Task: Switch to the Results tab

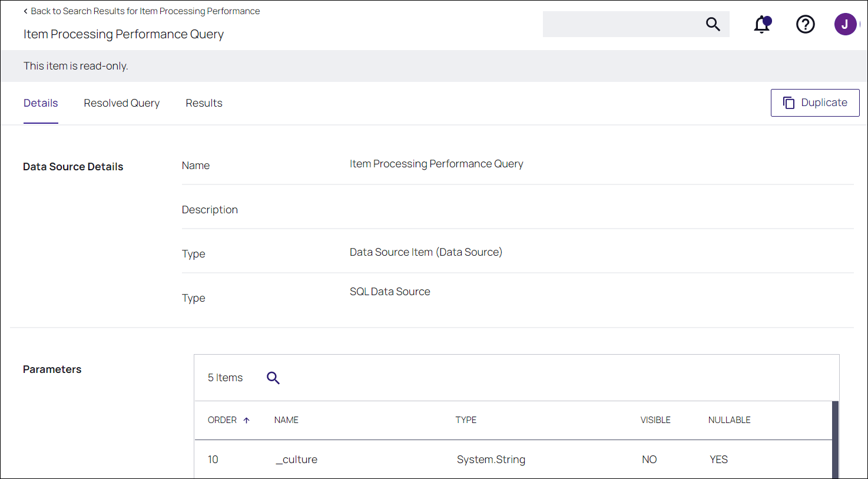Action: tap(204, 103)
